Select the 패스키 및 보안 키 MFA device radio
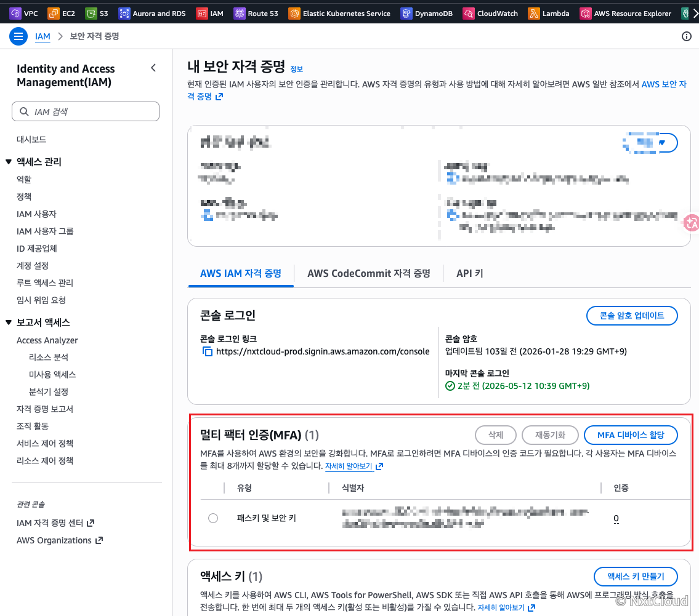 (x=213, y=518)
